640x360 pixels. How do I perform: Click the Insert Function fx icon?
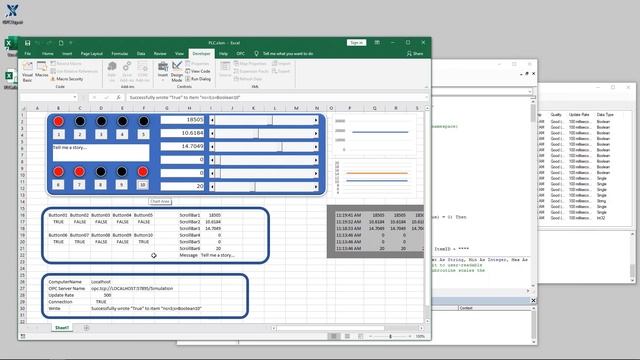[x=118, y=98]
